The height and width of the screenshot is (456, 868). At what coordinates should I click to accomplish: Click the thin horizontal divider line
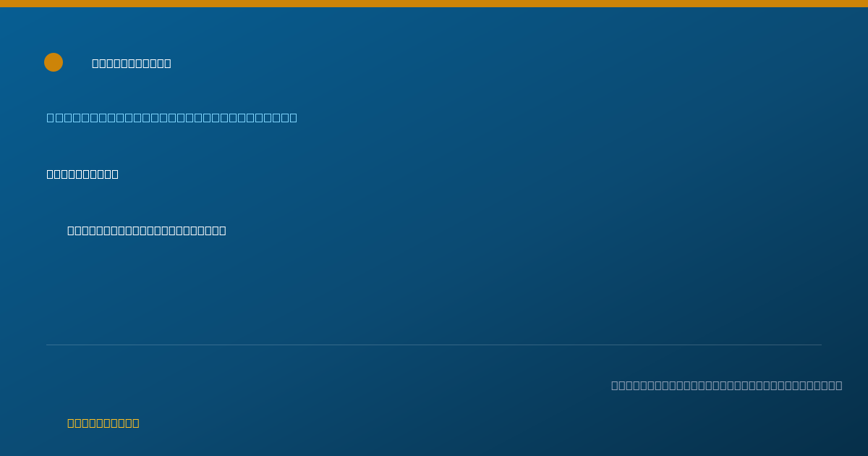pos(434,345)
